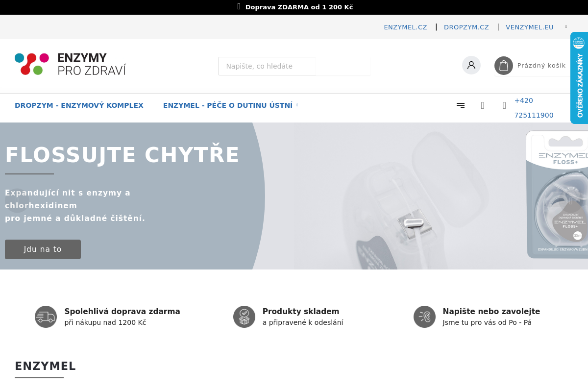The image size is (588, 392).
Task: Open Enzymel - péče o dutinu ústní menu
Action: (228, 105)
